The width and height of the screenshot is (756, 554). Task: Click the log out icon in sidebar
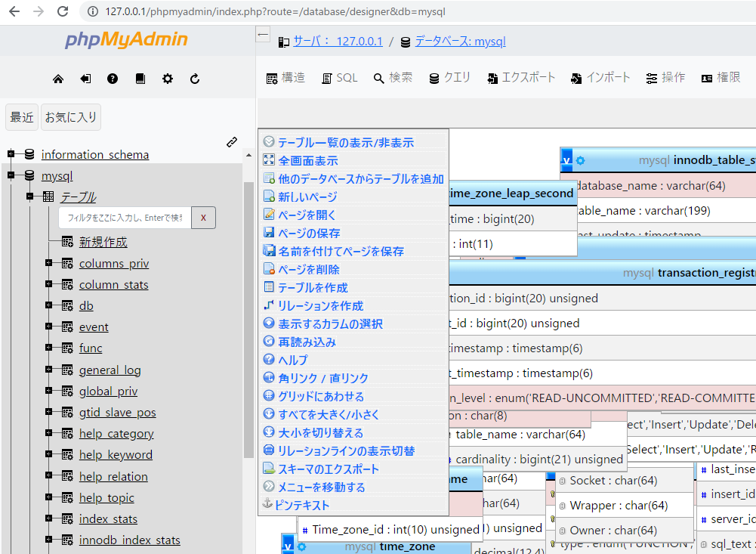click(x=85, y=79)
